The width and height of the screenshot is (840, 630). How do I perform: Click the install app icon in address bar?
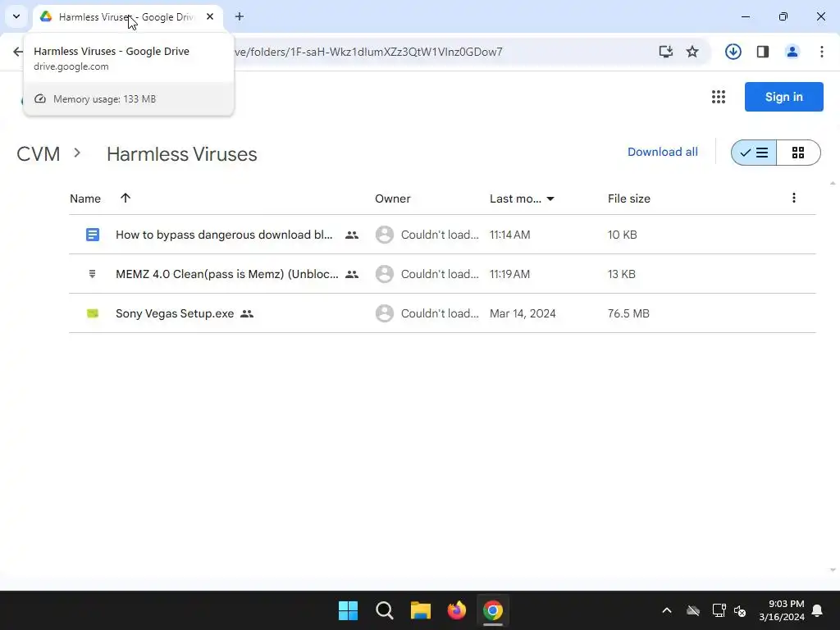[x=666, y=52]
